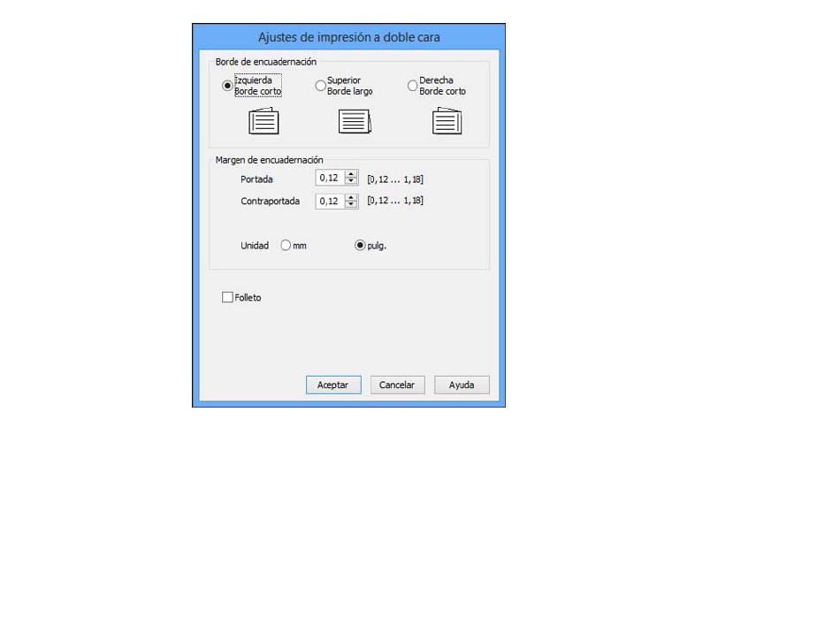This screenshot has width=840, height=633.
Task: Open help with the Ayuda button
Action: [x=462, y=385]
